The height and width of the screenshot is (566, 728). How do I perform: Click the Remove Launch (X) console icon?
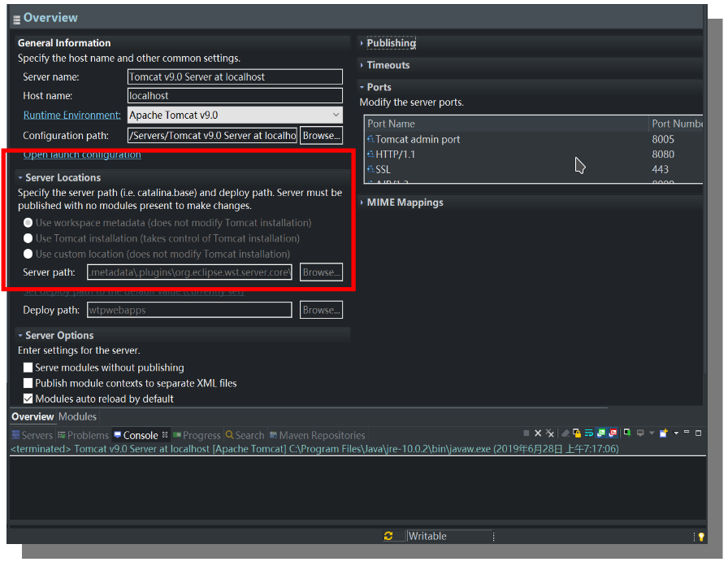[x=538, y=434]
